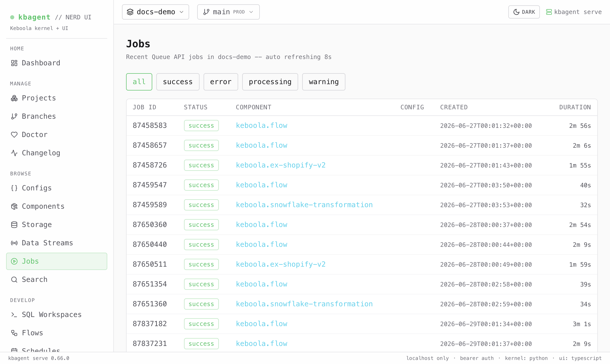Navigate to Configs
610x364 pixels.
(57, 188)
